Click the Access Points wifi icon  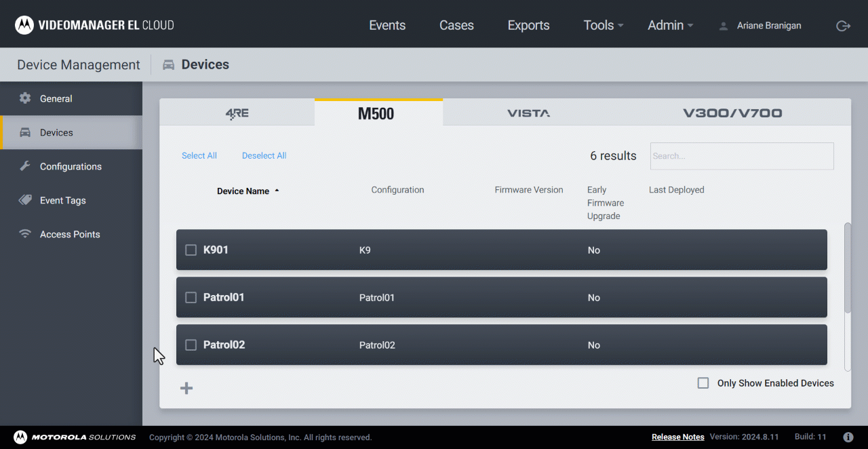pos(25,234)
